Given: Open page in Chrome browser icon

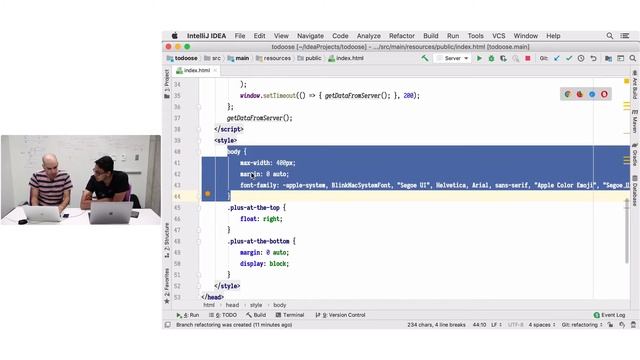Looking at the screenshot, I should click(x=568, y=94).
